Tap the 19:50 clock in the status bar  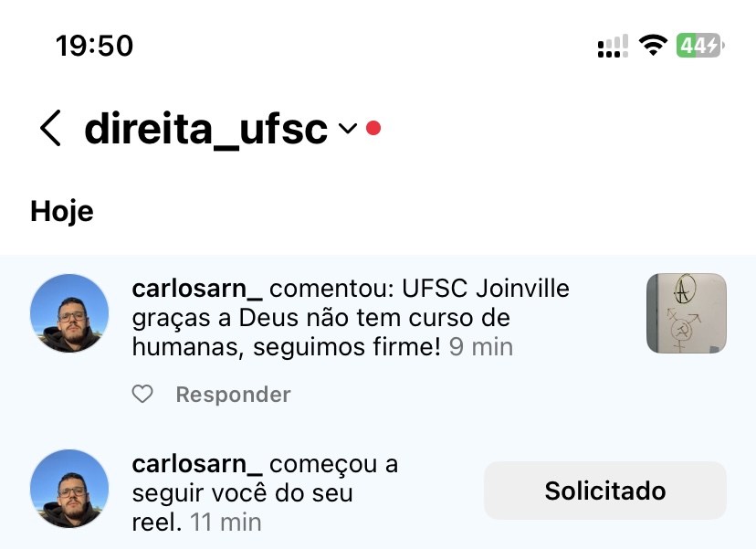coord(94,45)
